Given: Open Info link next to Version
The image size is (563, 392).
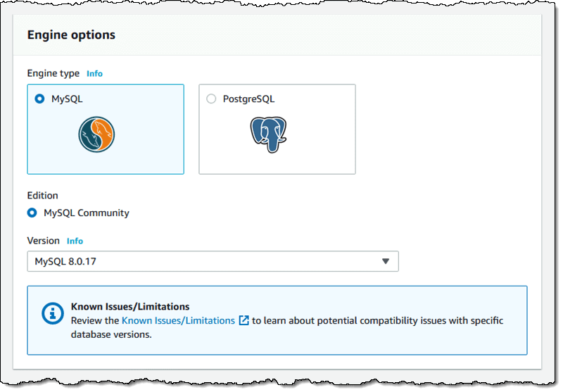Looking at the screenshot, I should (x=75, y=241).
